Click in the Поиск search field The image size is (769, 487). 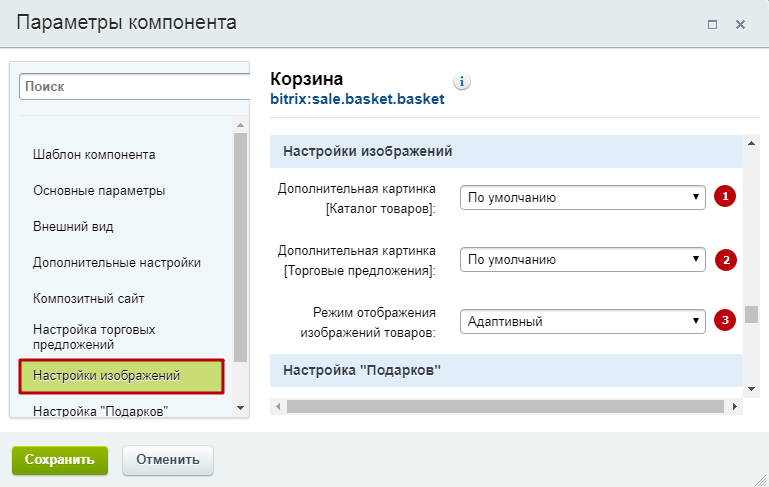[x=130, y=87]
